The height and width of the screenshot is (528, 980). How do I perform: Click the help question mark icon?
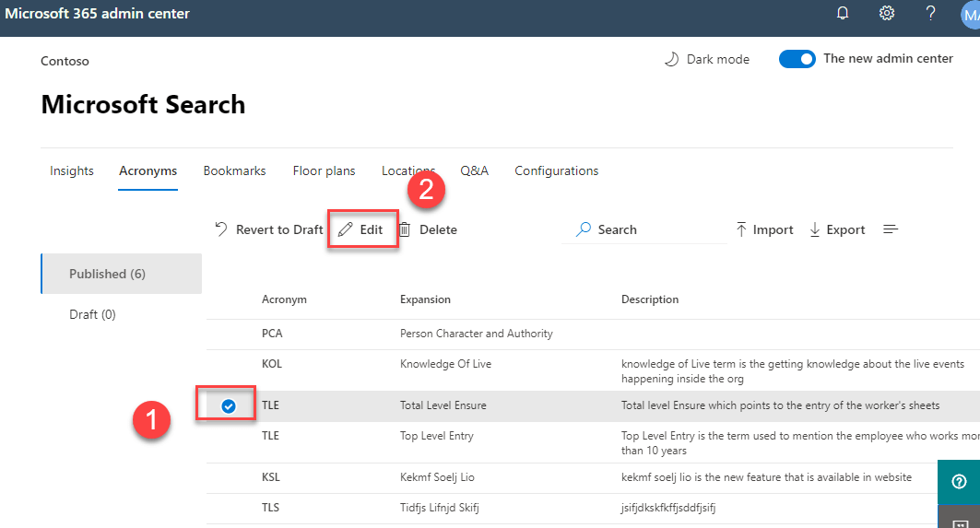[x=931, y=13]
